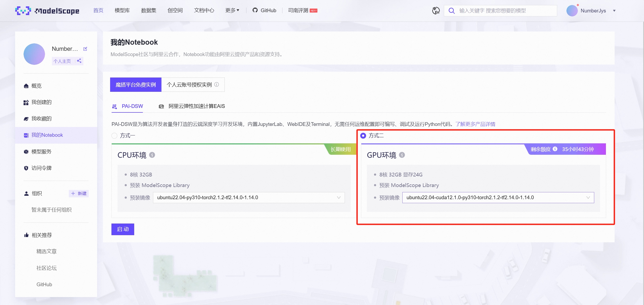The height and width of the screenshot is (305, 644).
Task: Click the NumberJys top-bar avatar
Action: [572, 11]
